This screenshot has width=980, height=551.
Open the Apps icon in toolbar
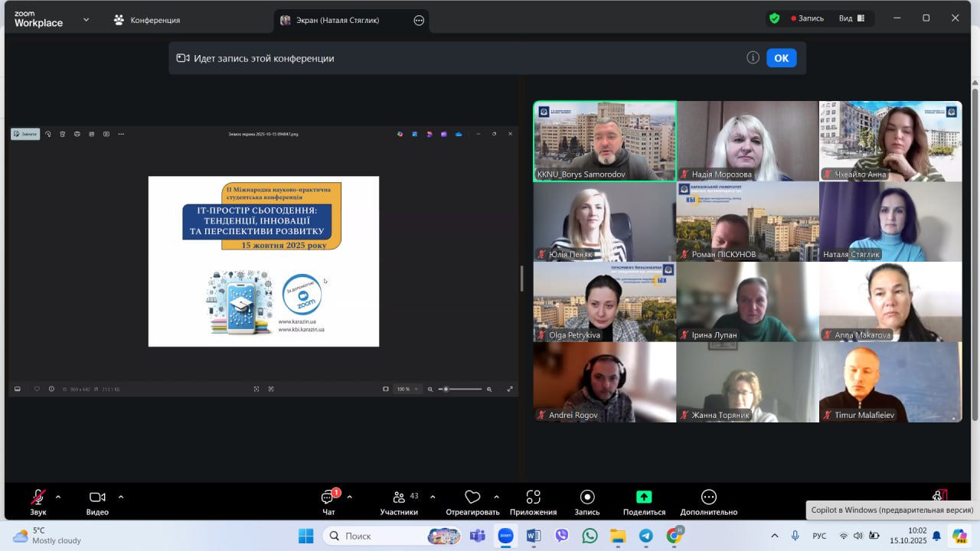point(533,497)
